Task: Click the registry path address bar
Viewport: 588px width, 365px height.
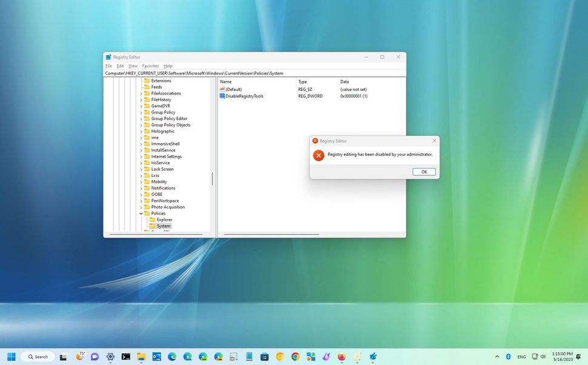Action: point(255,73)
